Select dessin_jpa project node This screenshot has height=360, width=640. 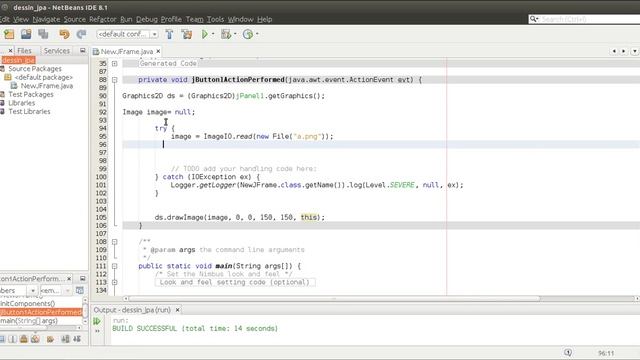tap(18, 60)
